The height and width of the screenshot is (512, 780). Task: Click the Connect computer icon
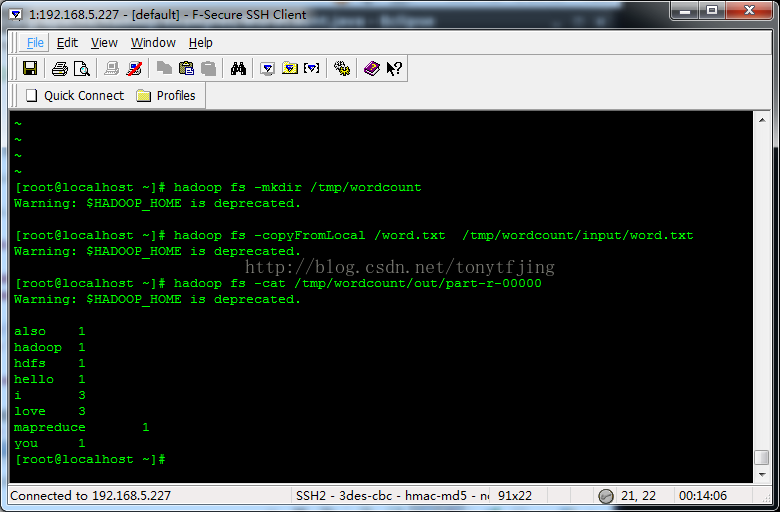(x=111, y=68)
